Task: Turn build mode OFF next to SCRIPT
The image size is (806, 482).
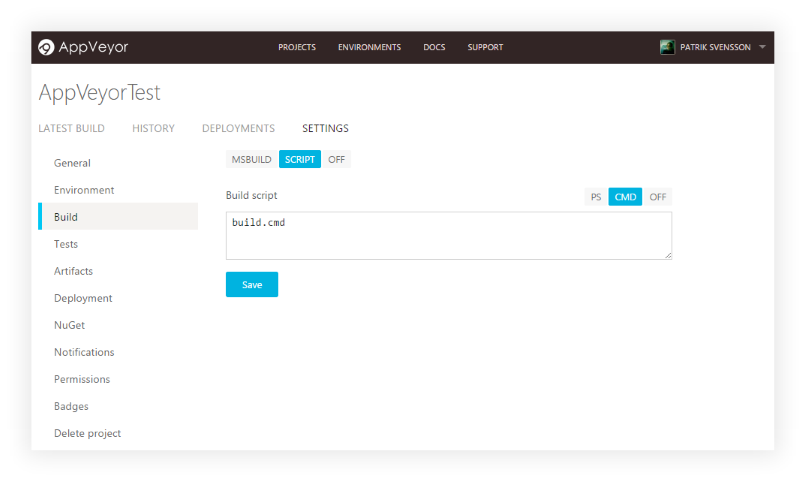Action: [336, 159]
